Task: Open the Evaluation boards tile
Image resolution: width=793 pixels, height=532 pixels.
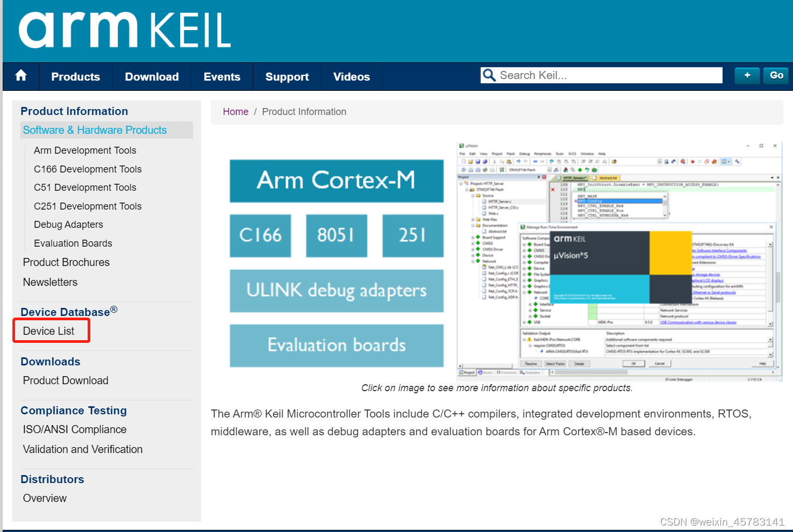Action: tap(336, 346)
